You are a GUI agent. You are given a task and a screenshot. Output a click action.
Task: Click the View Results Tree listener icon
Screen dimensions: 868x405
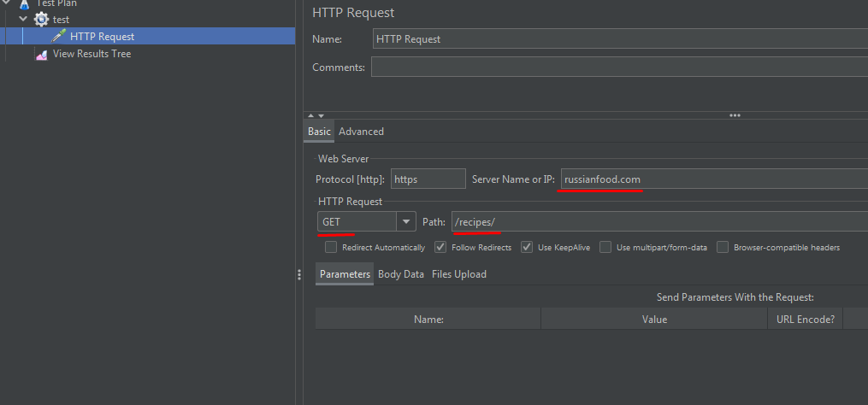click(42, 54)
